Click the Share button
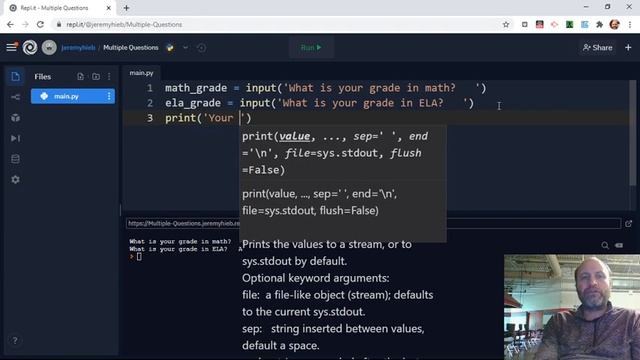 (598, 48)
